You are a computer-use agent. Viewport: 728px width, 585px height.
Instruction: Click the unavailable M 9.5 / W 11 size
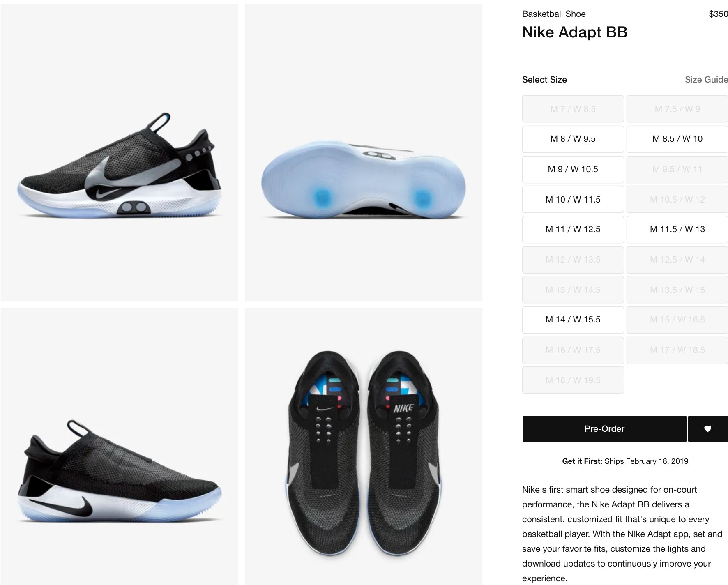[x=677, y=169]
